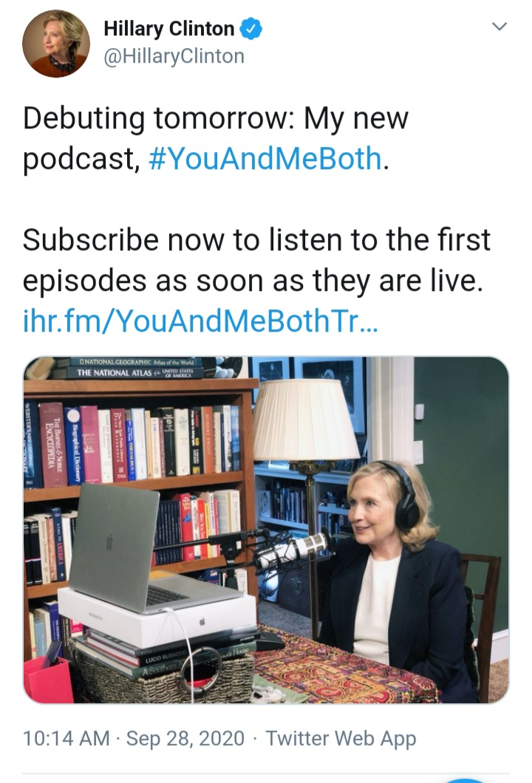Follow the ihr.fm/YouAndMeBothTr... link
Screen dimensions: 532x783
tap(201, 321)
